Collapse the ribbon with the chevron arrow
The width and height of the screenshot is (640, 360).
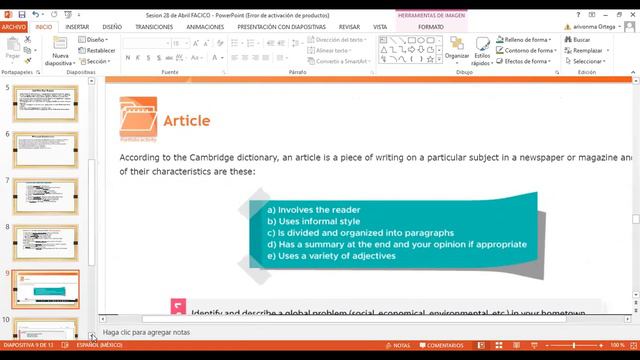point(633,72)
